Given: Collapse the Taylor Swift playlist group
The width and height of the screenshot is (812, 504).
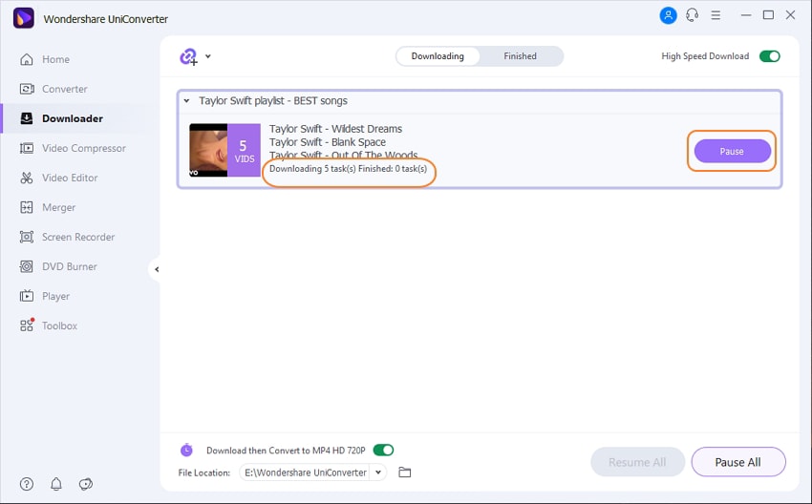Looking at the screenshot, I should tap(186, 101).
